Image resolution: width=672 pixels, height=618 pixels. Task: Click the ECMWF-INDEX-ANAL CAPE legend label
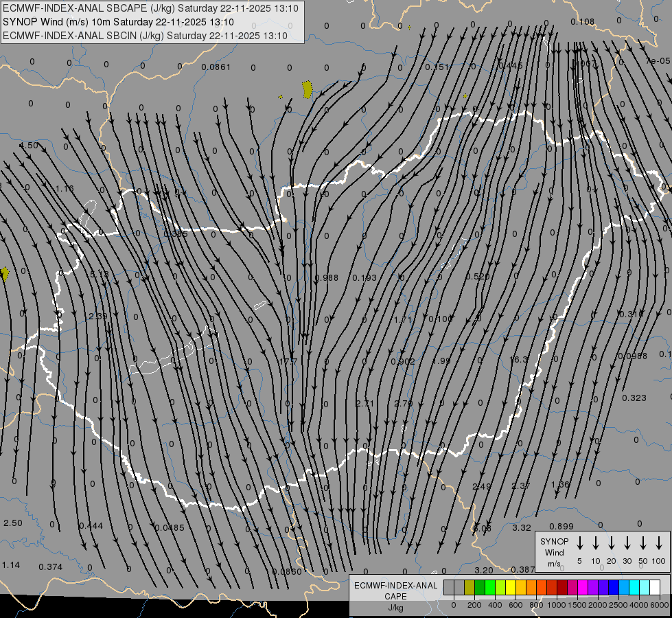coord(395,591)
